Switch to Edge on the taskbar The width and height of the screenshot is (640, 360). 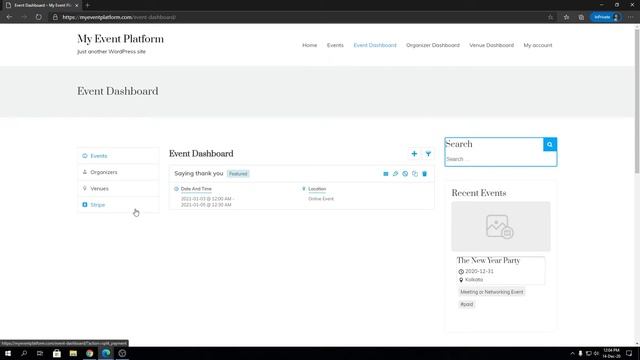106,353
